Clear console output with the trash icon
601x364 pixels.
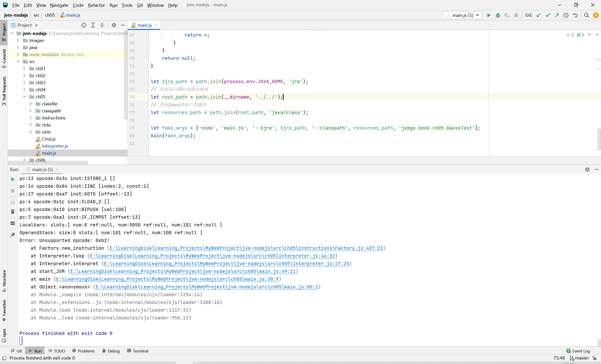click(13, 211)
